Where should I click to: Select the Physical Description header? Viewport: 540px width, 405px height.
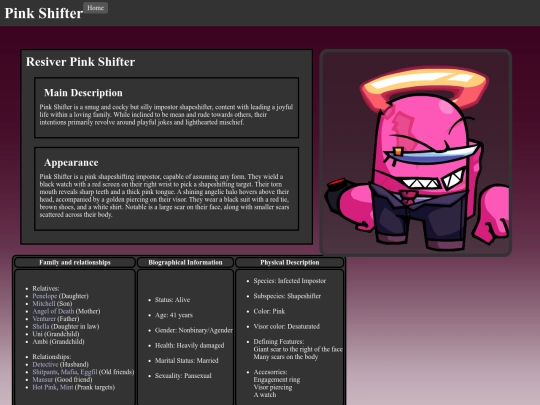(x=290, y=262)
